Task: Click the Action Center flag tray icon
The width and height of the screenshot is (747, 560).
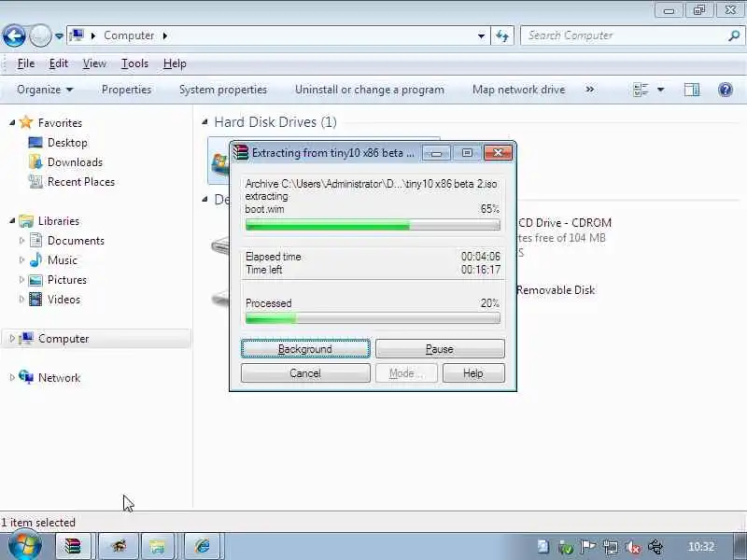Action: [x=588, y=547]
